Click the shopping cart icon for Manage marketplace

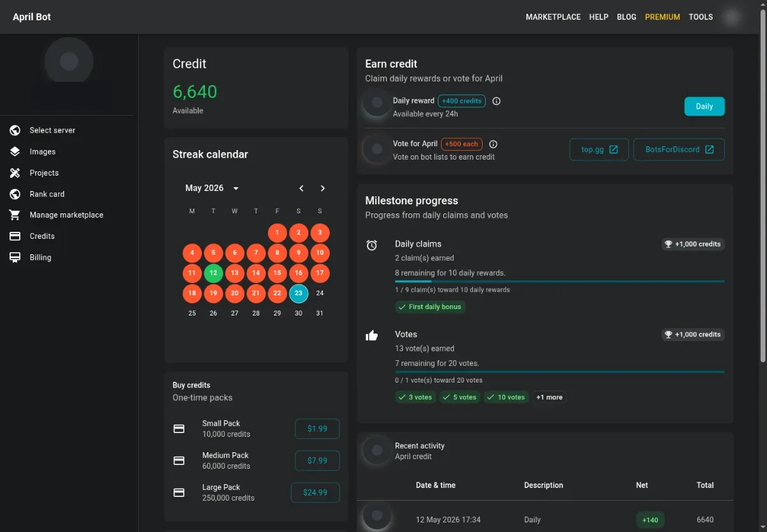[x=15, y=215]
